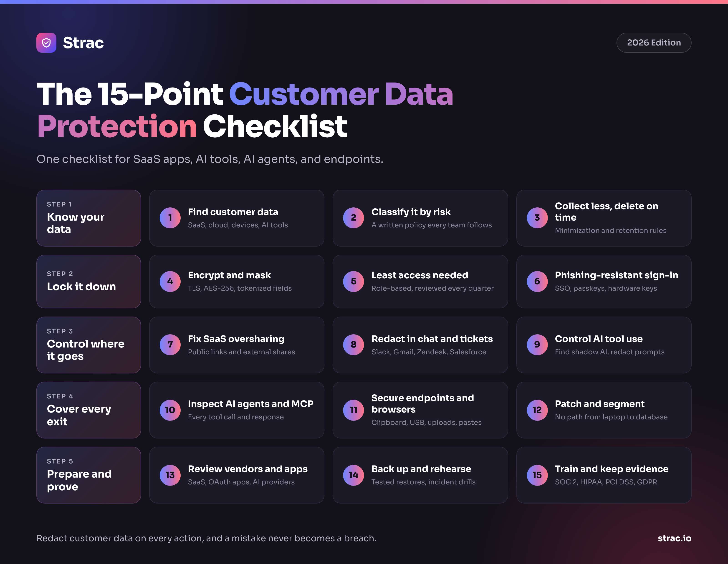The image size is (728, 564).
Task: Click the Classify it by risk card
Action: (x=420, y=218)
